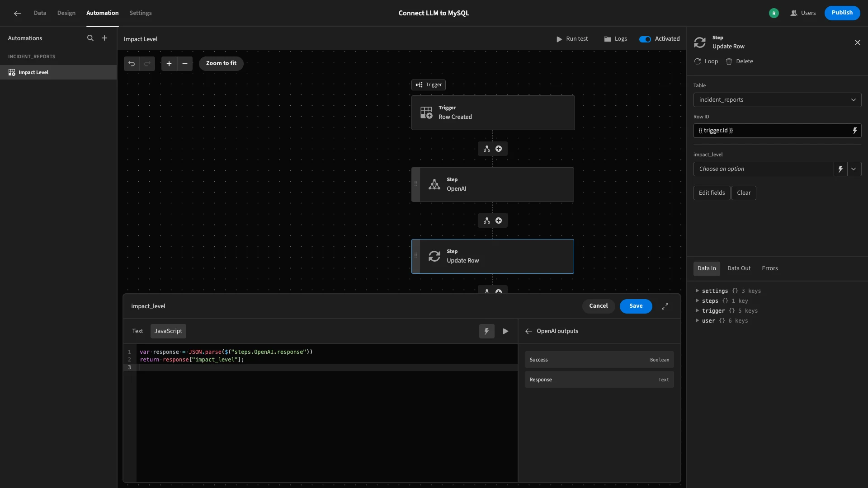
Task: Click the Loop step icon button
Action: coord(706,61)
